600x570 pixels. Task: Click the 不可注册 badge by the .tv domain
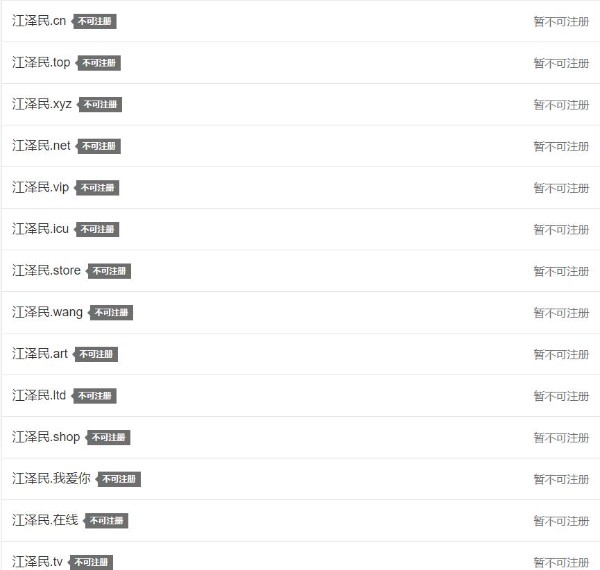coord(91,563)
